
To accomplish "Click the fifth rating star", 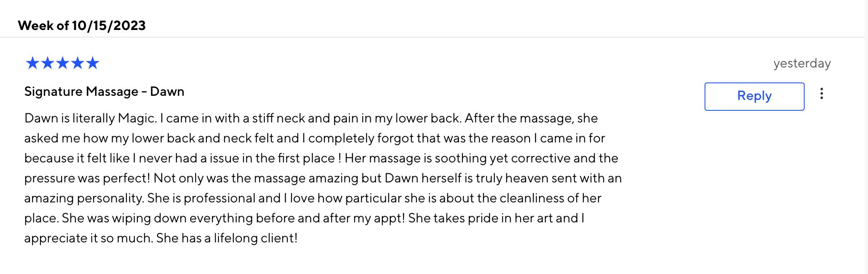I will pyautogui.click(x=92, y=63).
